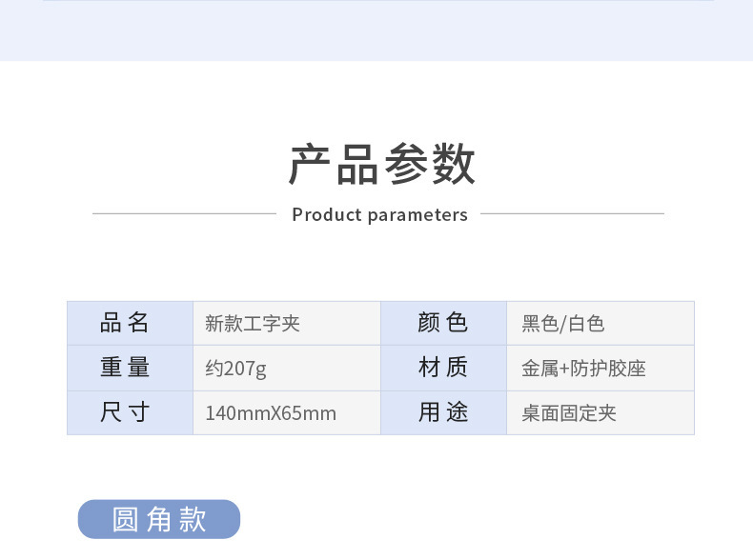The height and width of the screenshot is (560, 753).
Task: Select the 颜色 label cell
Action: pyautogui.click(x=443, y=323)
